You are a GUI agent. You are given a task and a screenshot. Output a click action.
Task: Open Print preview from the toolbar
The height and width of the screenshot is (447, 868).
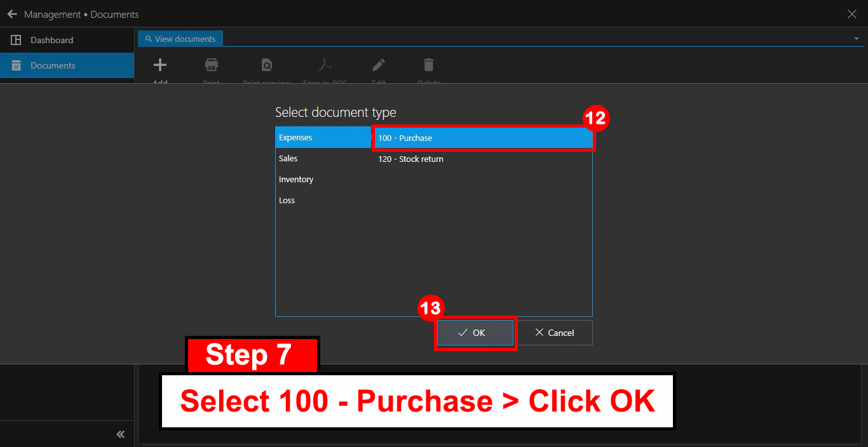point(267,65)
